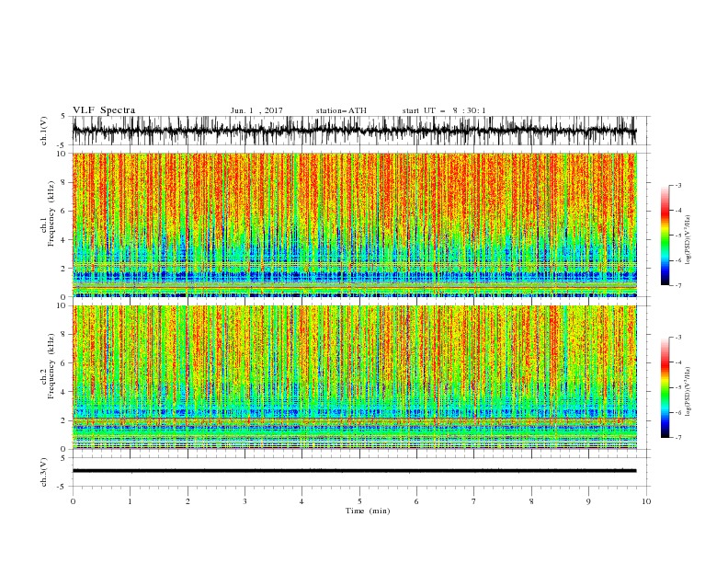Screen dimensions: 728x563
Task: Click inside the ch.1 spectrogram plot
Action: point(354,224)
